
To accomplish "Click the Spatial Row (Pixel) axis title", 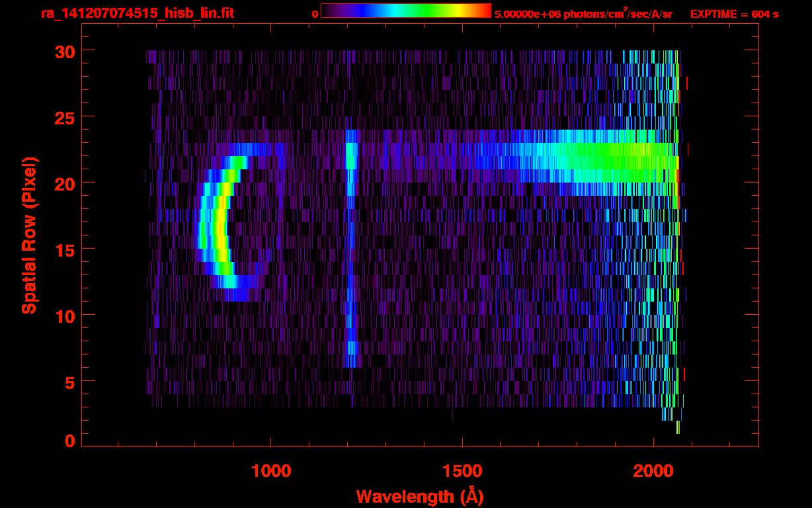I will tap(29, 235).
